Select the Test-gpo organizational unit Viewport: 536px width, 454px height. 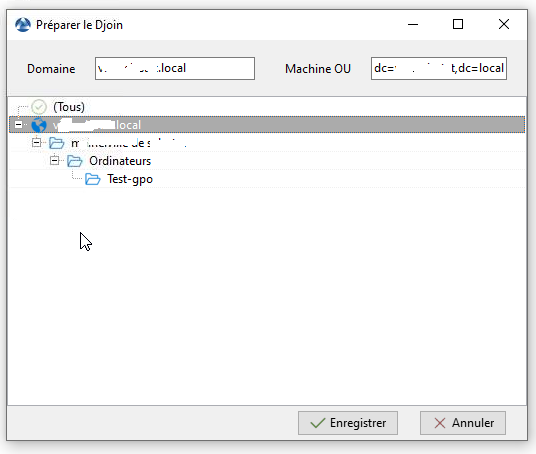point(130,179)
